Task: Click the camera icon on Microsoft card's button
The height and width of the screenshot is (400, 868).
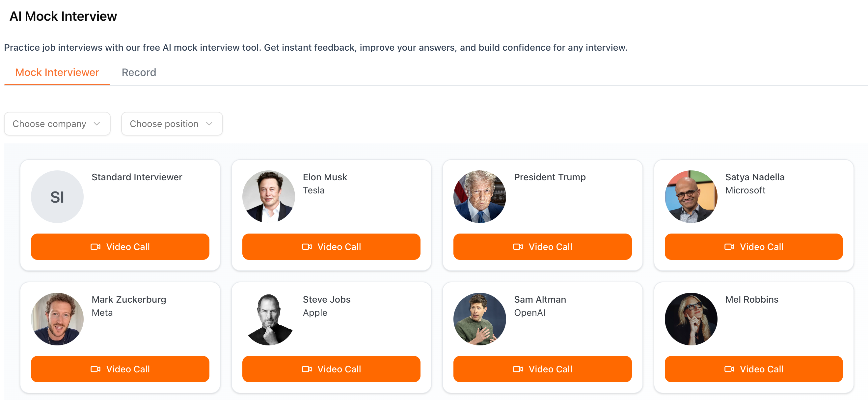Action: [729, 247]
